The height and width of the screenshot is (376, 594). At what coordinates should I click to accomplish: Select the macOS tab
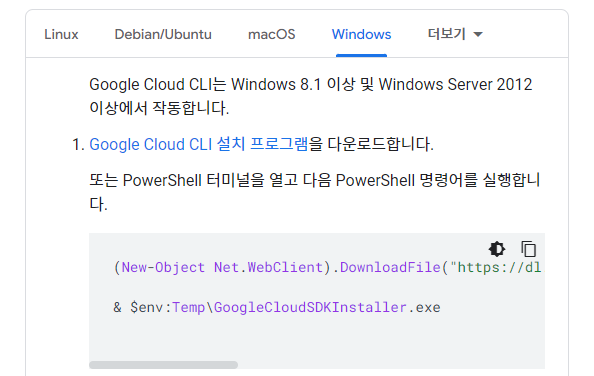tap(271, 34)
